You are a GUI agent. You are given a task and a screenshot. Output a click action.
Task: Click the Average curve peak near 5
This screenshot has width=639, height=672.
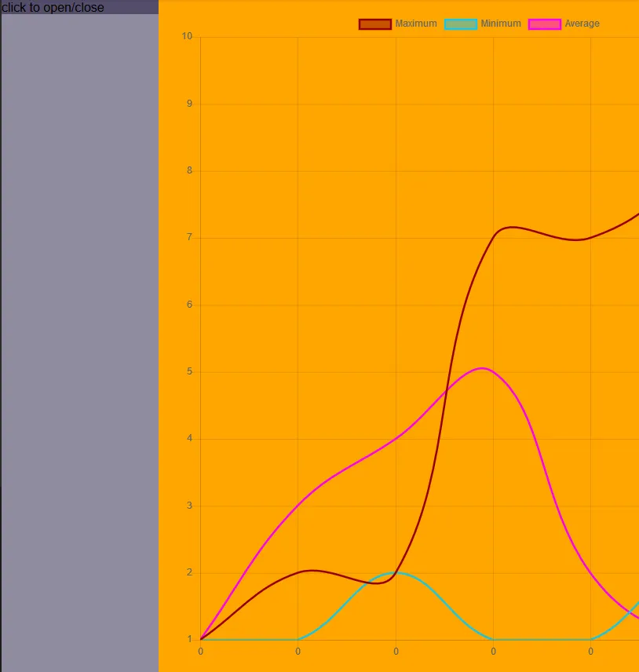(482, 368)
